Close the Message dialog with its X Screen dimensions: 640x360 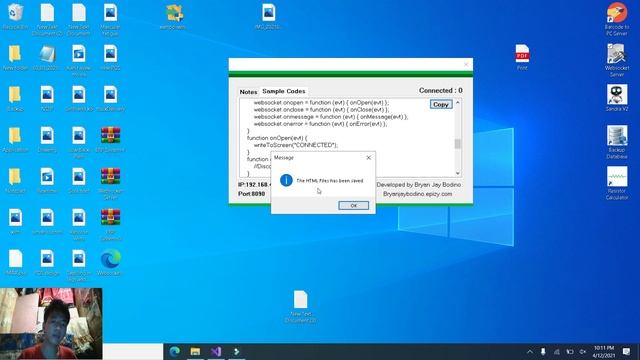pyautogui.click(x=369, y=158)
